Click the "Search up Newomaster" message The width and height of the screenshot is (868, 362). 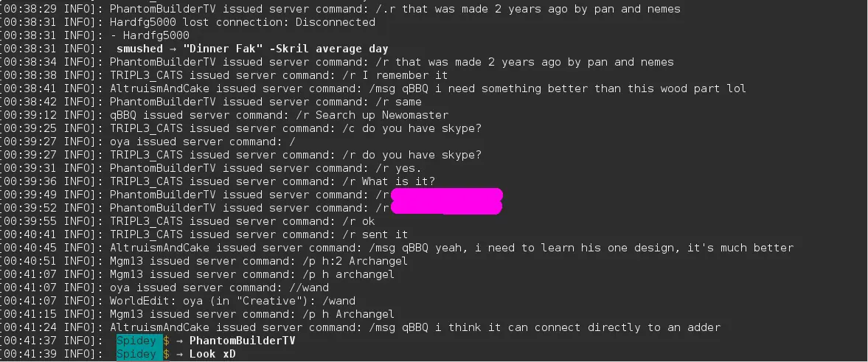point(381,115)
